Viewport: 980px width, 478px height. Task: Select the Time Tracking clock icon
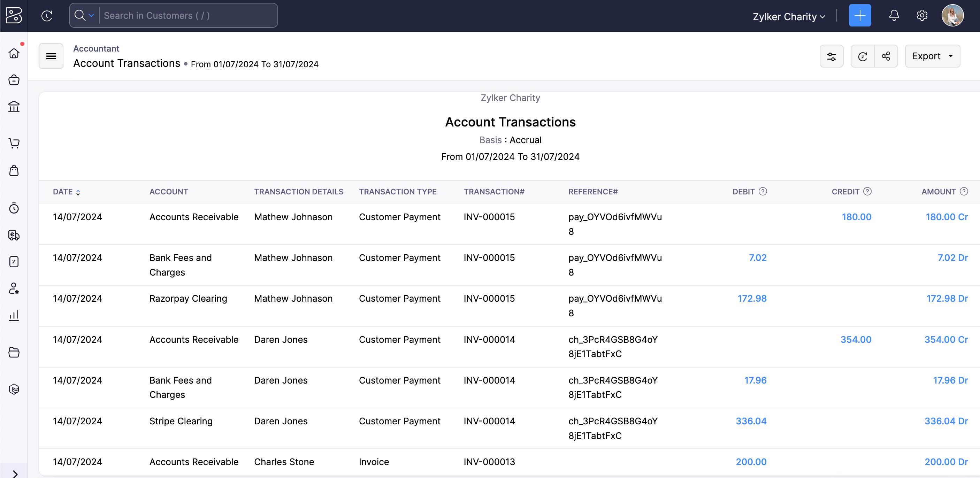14,208
